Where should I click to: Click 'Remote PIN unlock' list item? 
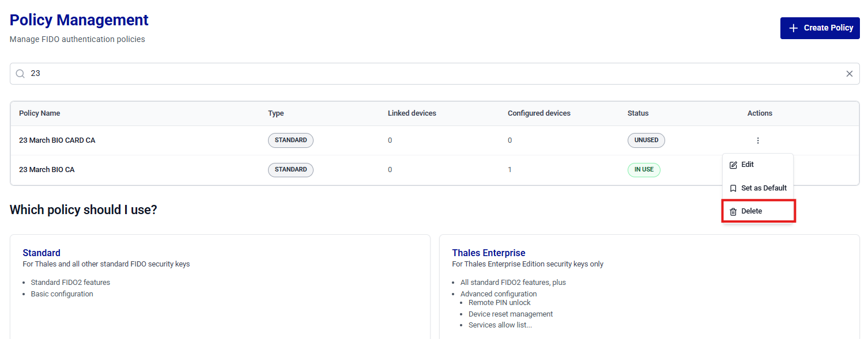[x=500, y=303]
